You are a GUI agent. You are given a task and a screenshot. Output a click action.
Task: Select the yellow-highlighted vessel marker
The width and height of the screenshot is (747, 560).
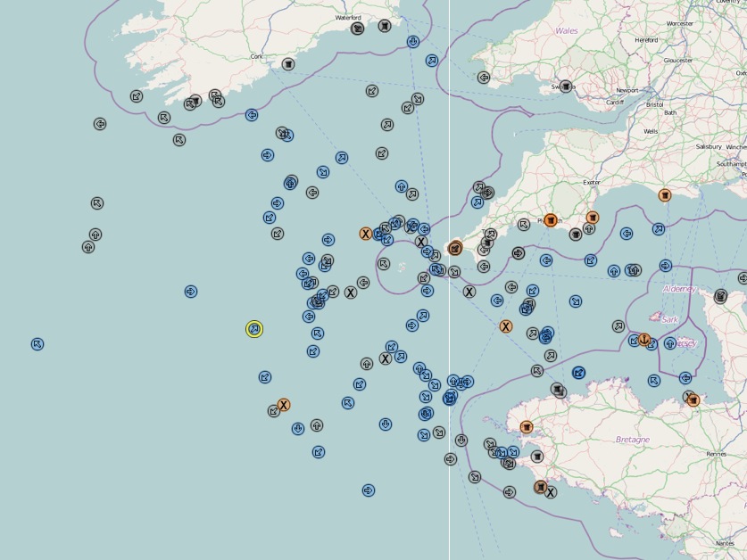click(x=254, y=329)
